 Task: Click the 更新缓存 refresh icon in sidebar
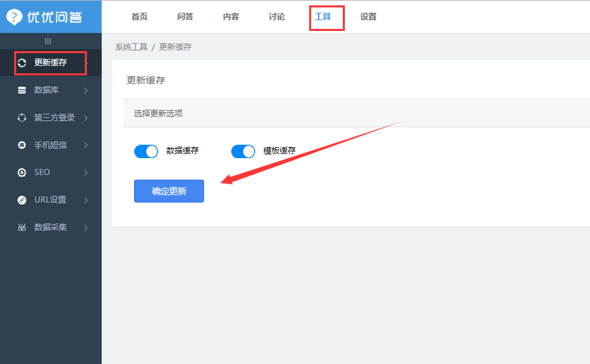coord(22,63)
